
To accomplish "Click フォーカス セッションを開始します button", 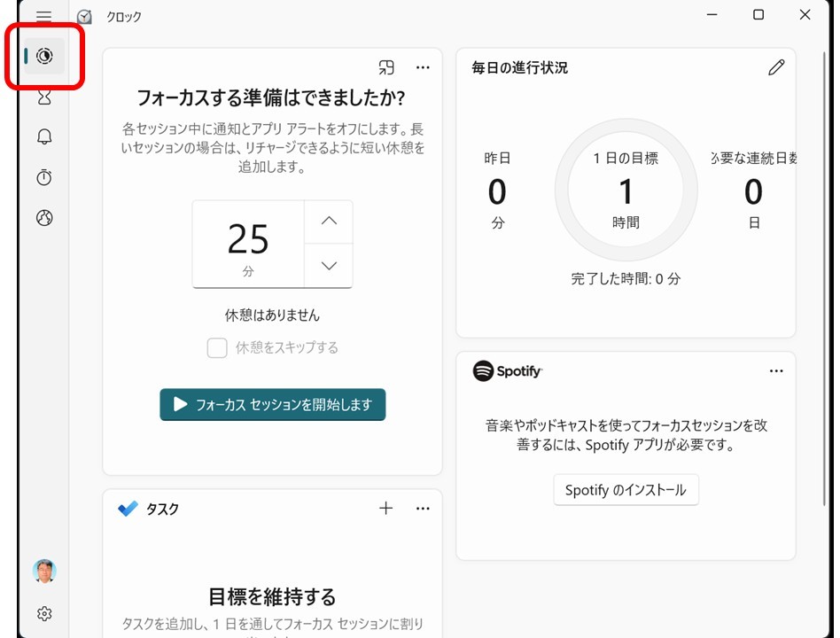I will [x=273, y=404].
